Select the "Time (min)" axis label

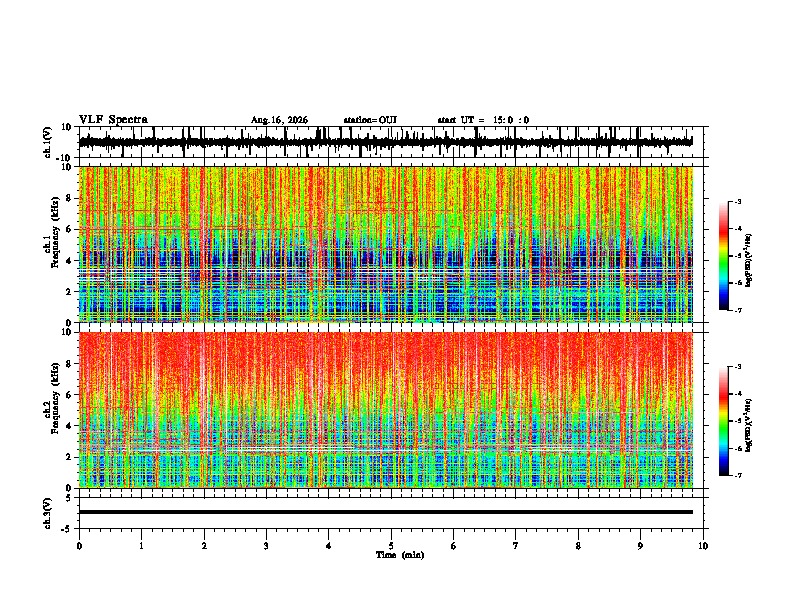click(x=400, y=555)
